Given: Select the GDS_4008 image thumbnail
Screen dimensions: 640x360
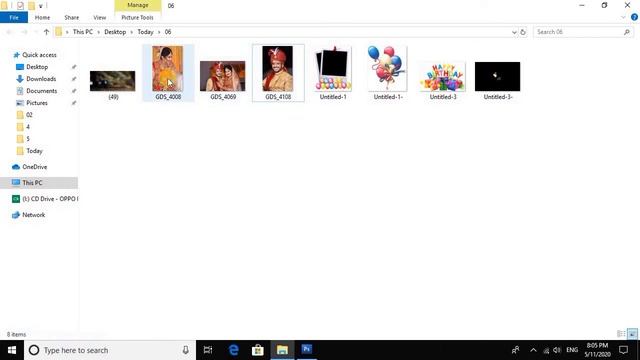Looking at the screenshot, I should point(168,69).
